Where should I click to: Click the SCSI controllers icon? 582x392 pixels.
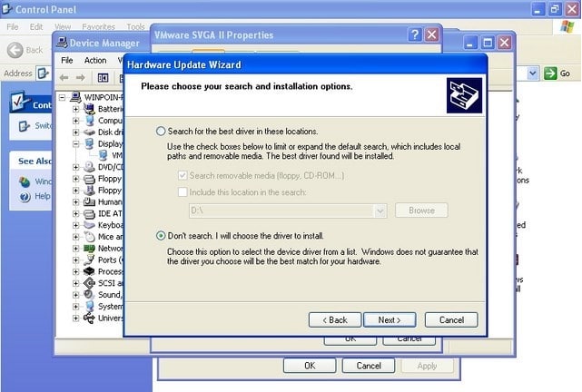pyautogui.click(x=89, y=283)
